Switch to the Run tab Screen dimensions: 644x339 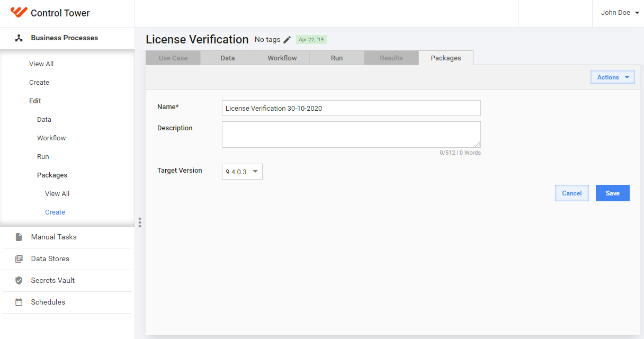[337, 58]
